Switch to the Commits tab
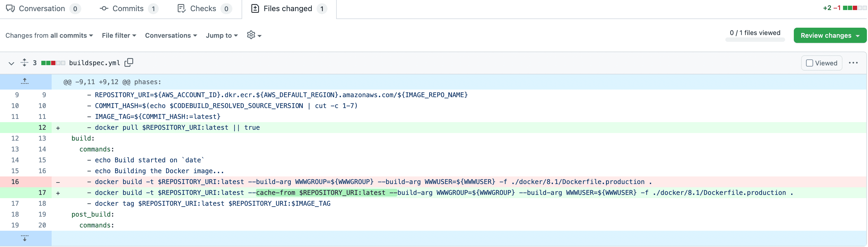 pyautogui.click(x=128, y=8)
